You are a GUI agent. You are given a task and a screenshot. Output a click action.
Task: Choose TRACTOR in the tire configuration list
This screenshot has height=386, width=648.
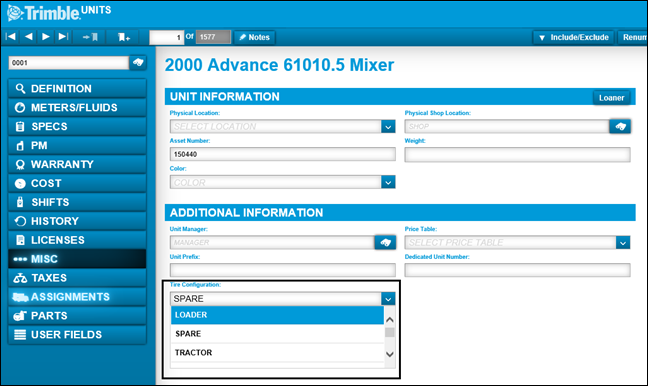[277, 353]
